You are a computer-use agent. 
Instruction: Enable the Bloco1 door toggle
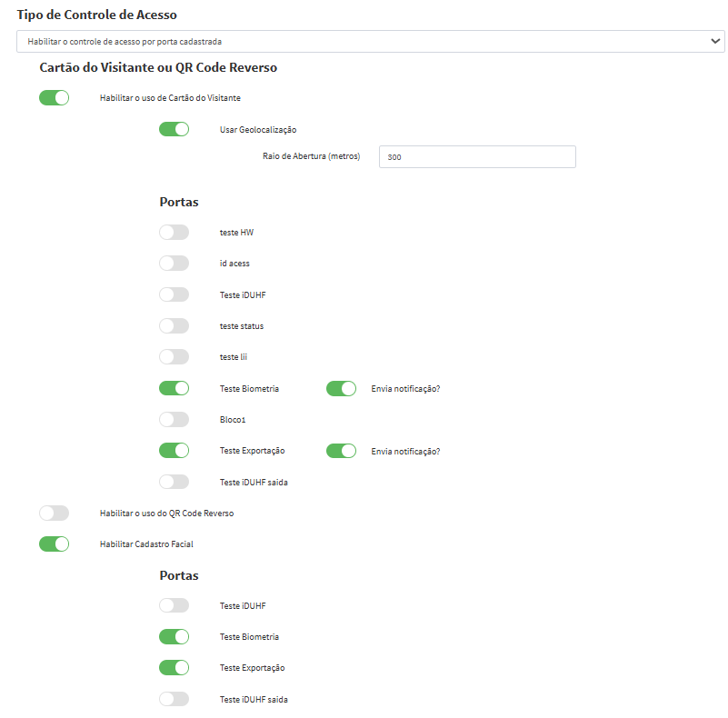pyautogui.click(x=174, y=420)
